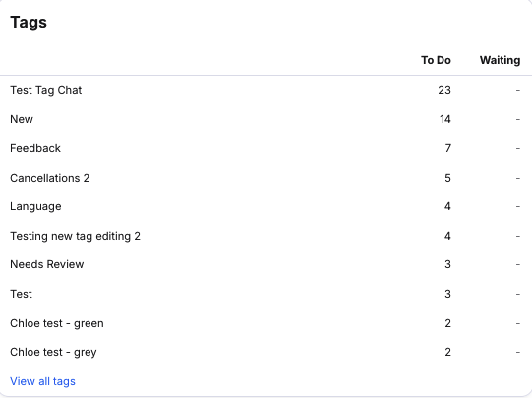This screenshot has width=532, height=398.
Task: Click the 3 count for Needs Review
Action: click(447, 264)
